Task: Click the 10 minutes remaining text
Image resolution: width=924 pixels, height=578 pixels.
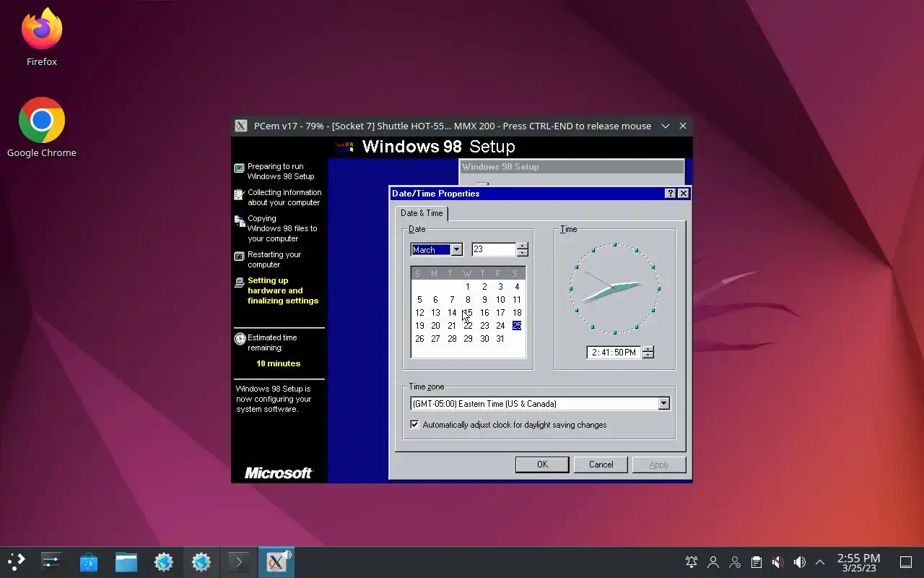Action: coord(278,363)
